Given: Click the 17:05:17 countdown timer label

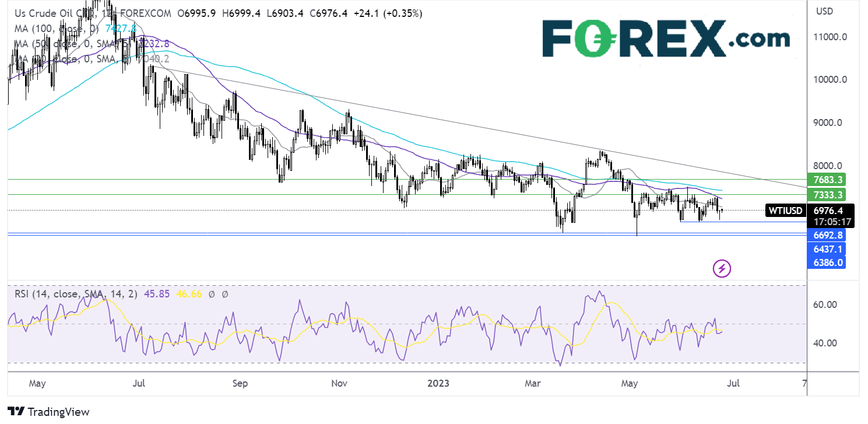Looking at the screenshot, I should (x=832, y=222).
